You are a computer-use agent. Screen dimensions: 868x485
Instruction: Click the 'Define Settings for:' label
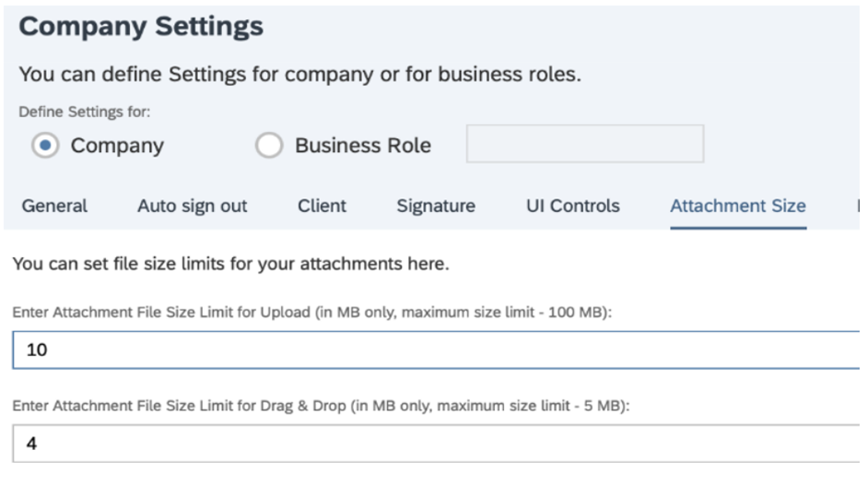coord(85,111)
